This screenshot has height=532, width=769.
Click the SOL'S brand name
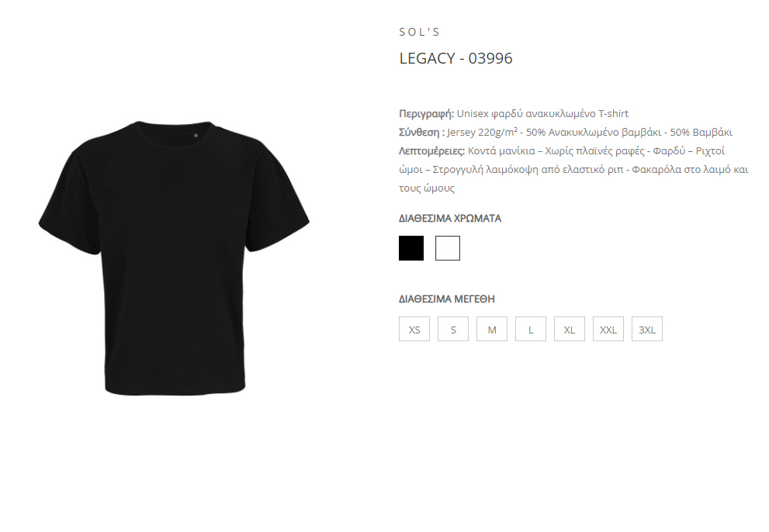pos(419,32)
